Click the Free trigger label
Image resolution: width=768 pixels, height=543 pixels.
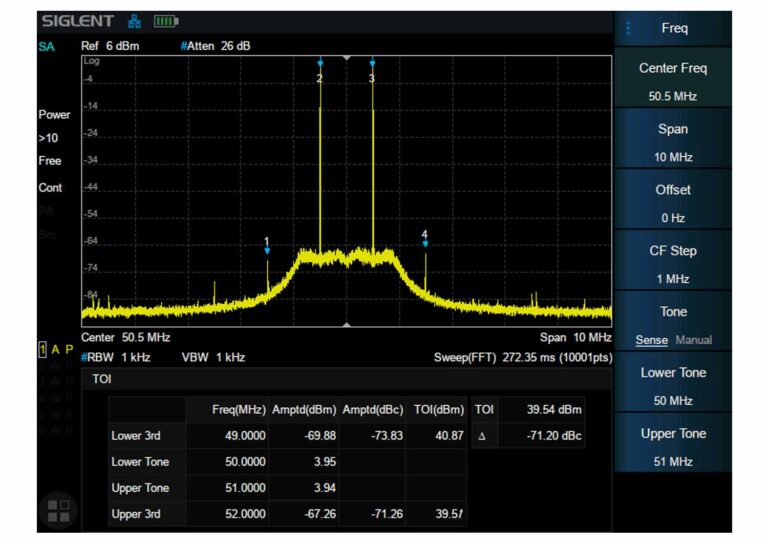coord(50,161)
